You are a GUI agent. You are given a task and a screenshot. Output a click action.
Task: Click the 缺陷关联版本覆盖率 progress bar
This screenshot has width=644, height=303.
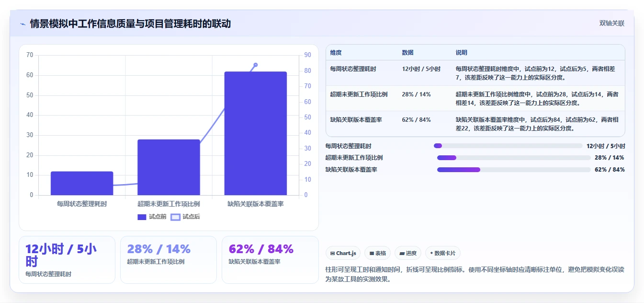(x=514, y=170)
